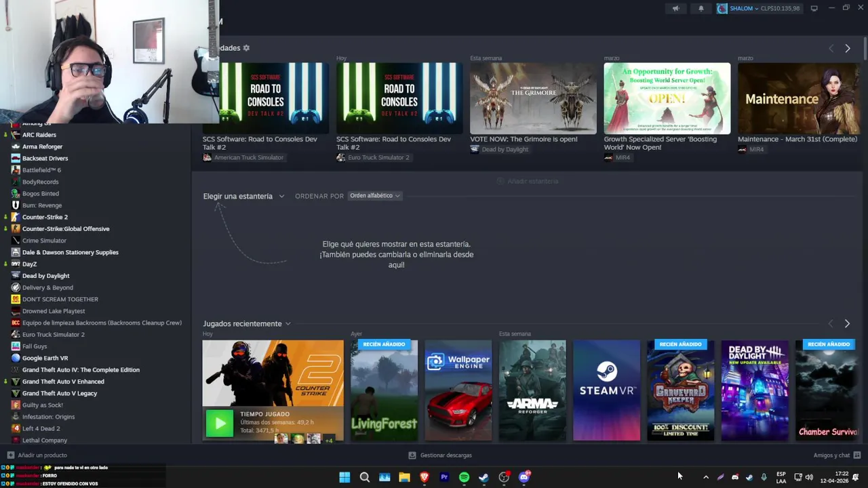
Task: Click green play button for Counter-Strike 2
Action: 220,424
